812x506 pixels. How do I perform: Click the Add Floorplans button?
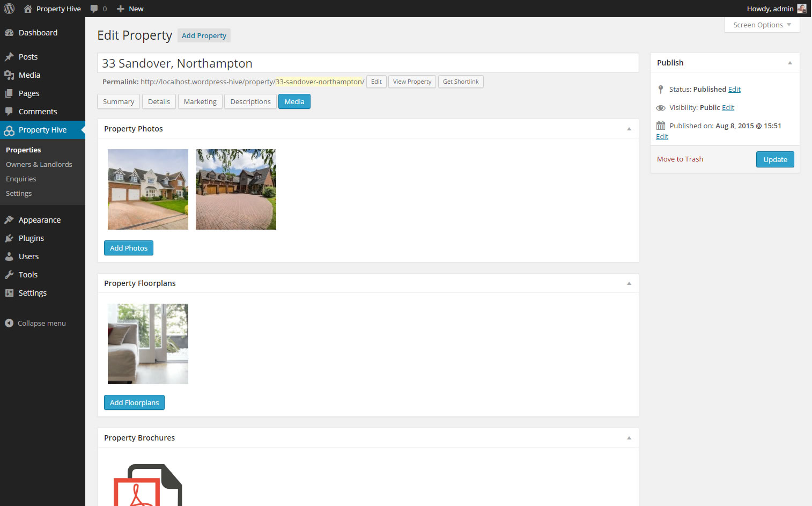pos(134,402)
